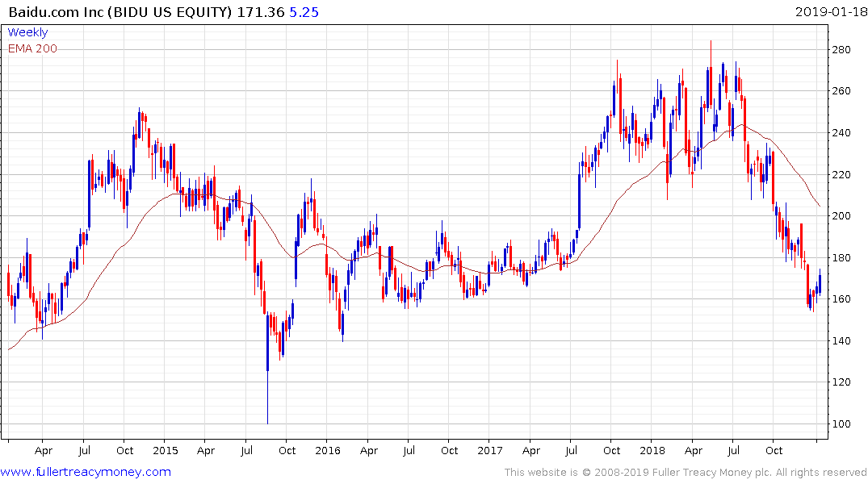This screenshot has width=868, height=484.
Task: Select the 200 price level label
Action: pyautogui.click(x=845, y=216)
